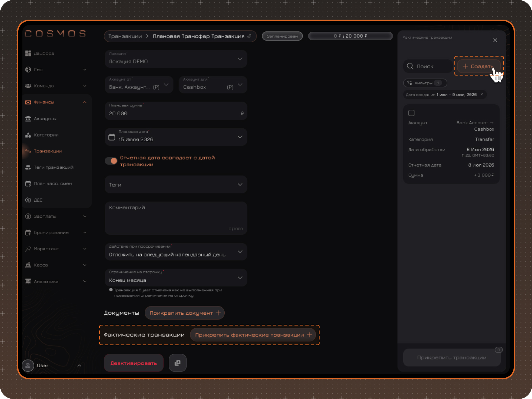532x399 pixels.
Task: Click the Касса register icon
Action: 28,265
